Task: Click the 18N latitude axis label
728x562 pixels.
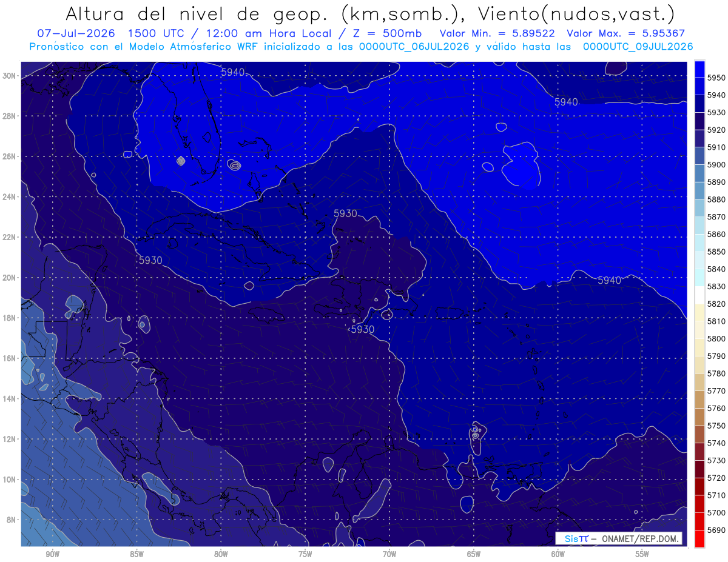Action: click(x=10, y=318)
